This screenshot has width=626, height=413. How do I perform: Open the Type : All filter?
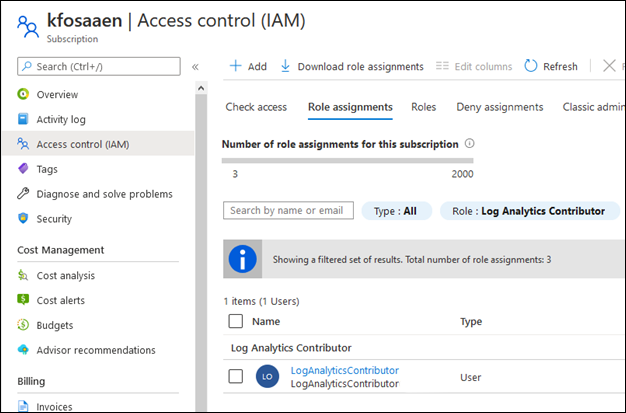(396, 211)
